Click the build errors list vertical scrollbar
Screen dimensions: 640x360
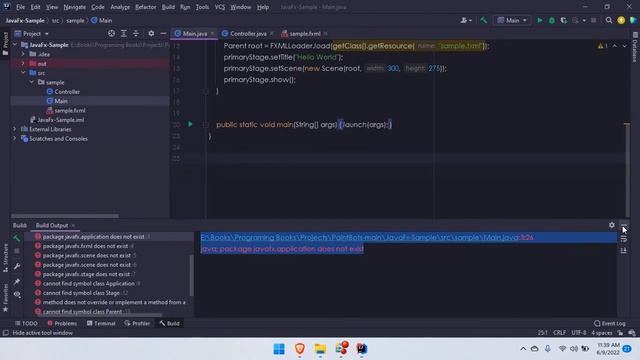[x=191, y=276]
